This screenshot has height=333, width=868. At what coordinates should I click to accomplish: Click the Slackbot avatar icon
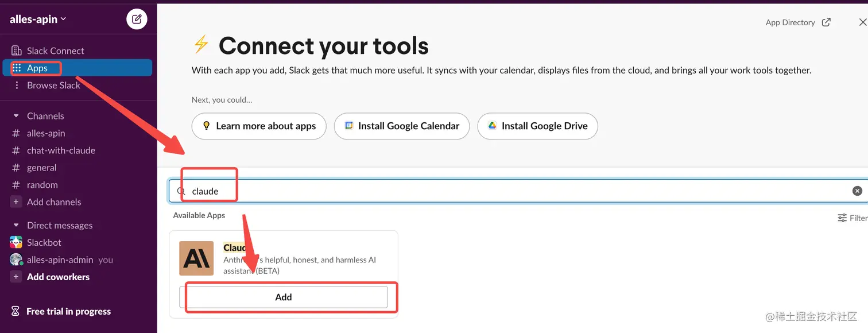click(16, 242)
